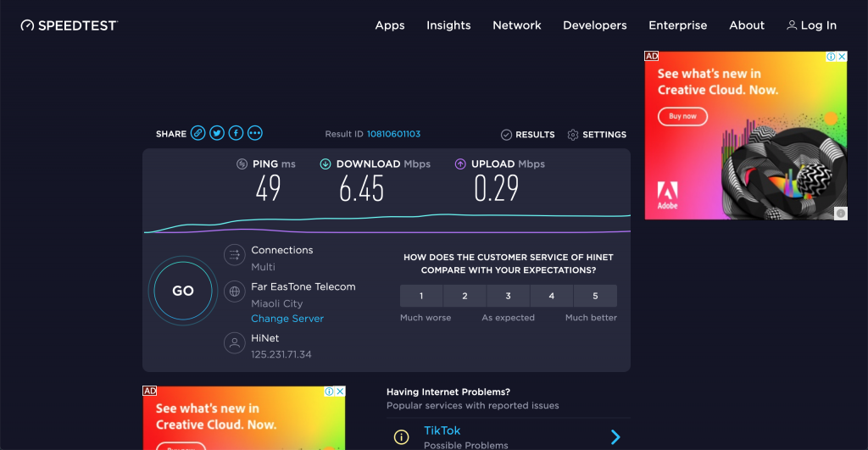Viewport: 868px width, 450px height.
Task: Click the globe server icon
Action: pyautogui.click(x=234, y=292)
